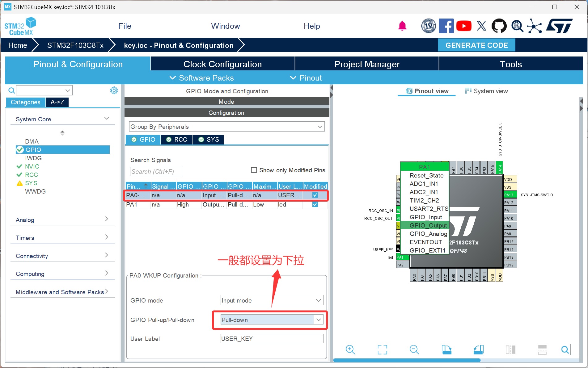Viewport: 588px width, 368px height.
Task: Switch to Project Manager tab
Action: click(367, 64)
